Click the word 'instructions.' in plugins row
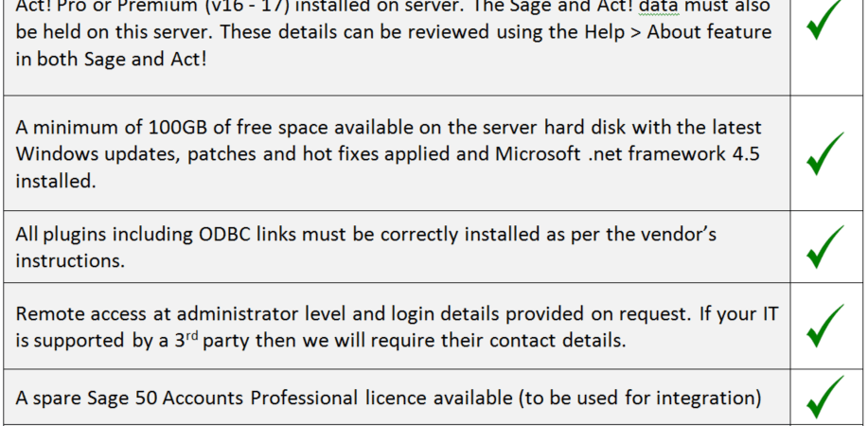The image size is (868, 426). coord(70,260)
